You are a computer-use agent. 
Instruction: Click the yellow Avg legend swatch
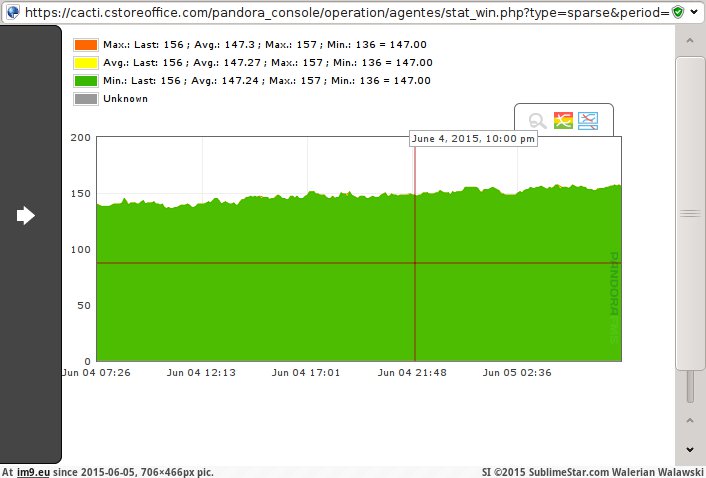85,62
